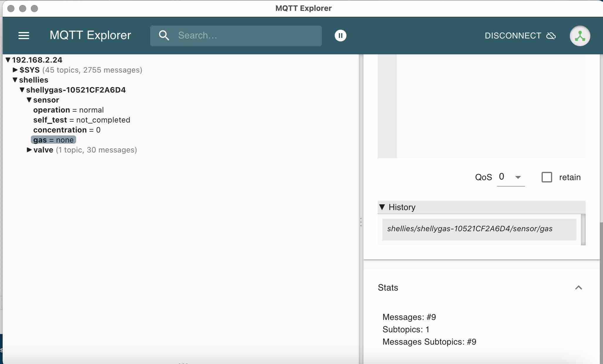Select the gas = none topic

(53, 140)
